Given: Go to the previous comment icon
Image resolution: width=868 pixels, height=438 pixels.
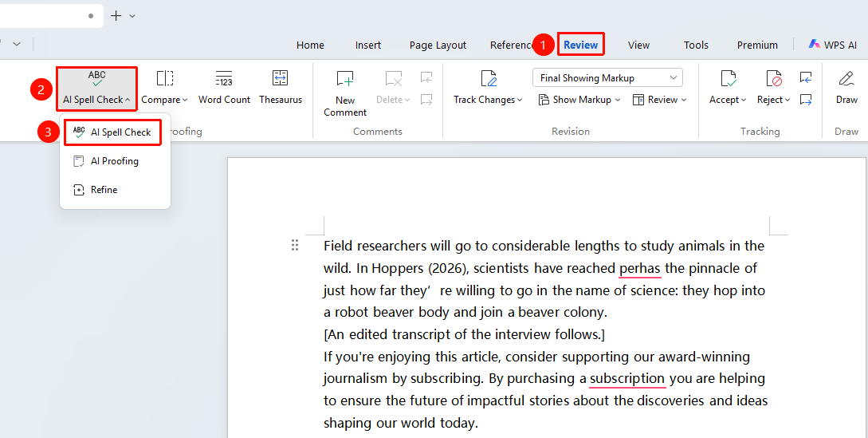Looking at the screenshot, I should (426, 77).
